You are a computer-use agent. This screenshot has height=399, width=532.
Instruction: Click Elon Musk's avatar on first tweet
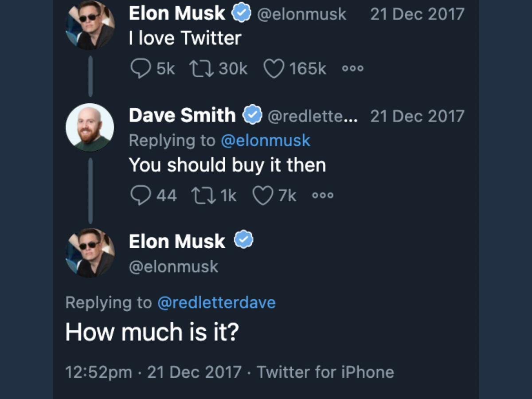(x=90, y=26)
